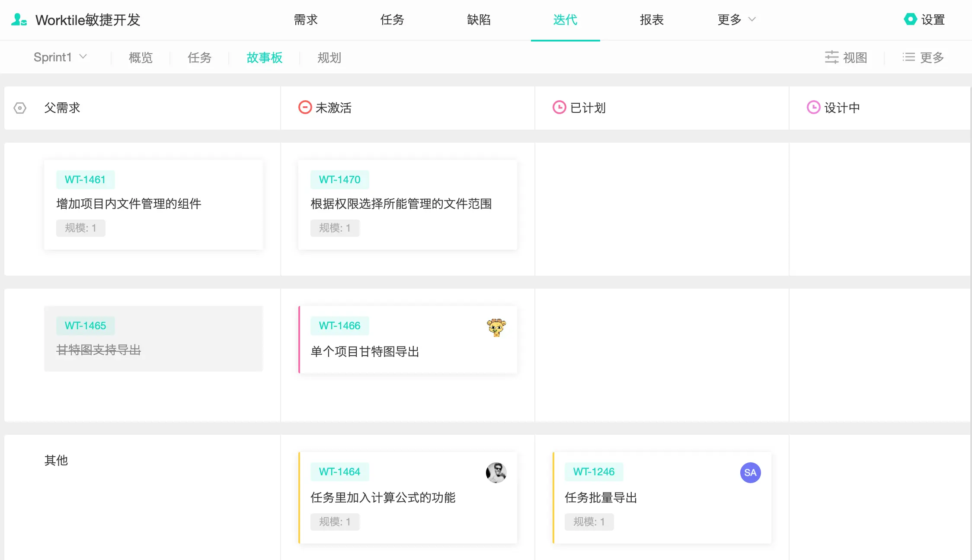Click the red 未激活 status icon
Screen dimensions: 972x560
click(x=305, y=108)
